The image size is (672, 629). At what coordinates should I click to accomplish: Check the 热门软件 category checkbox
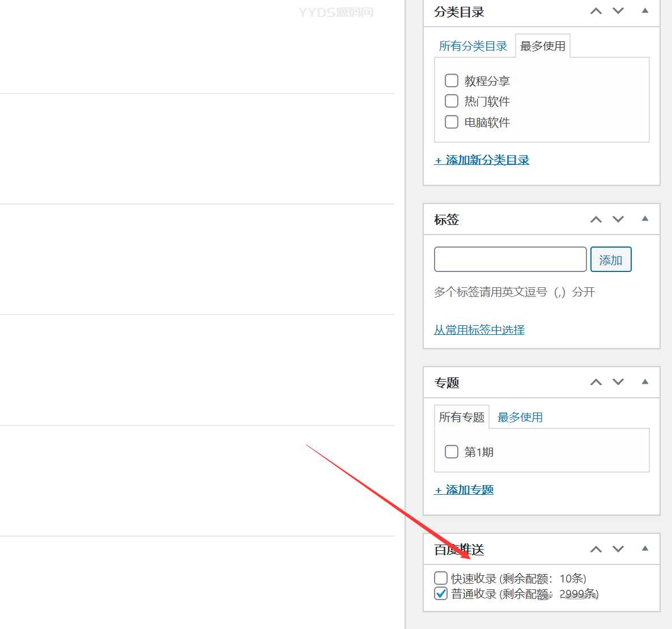click(452, 101)
